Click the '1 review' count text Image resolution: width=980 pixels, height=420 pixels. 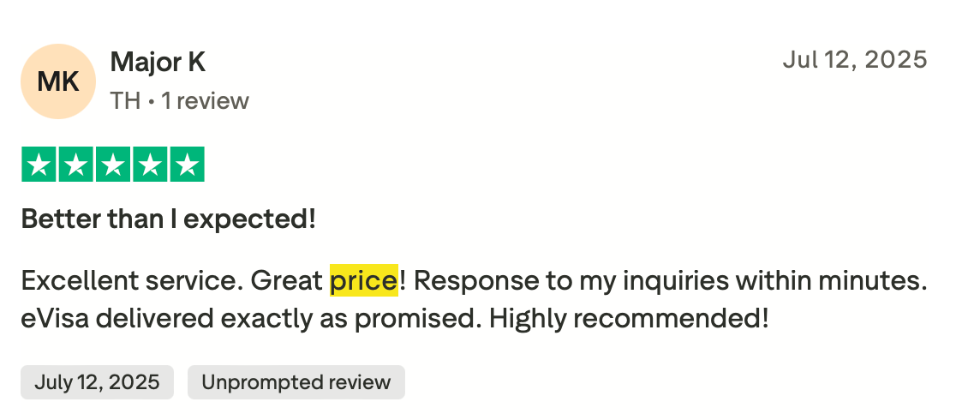point(205,101)
